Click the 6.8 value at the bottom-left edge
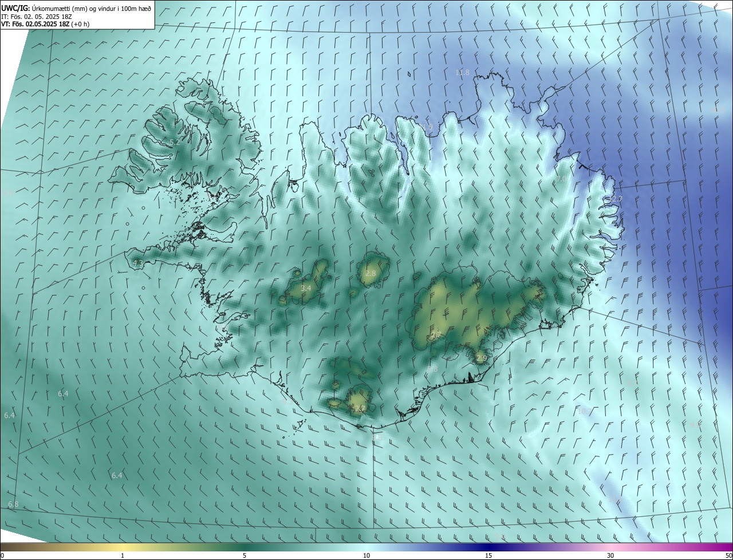Viewport: 733px width, 560px height. coord(13,504)
